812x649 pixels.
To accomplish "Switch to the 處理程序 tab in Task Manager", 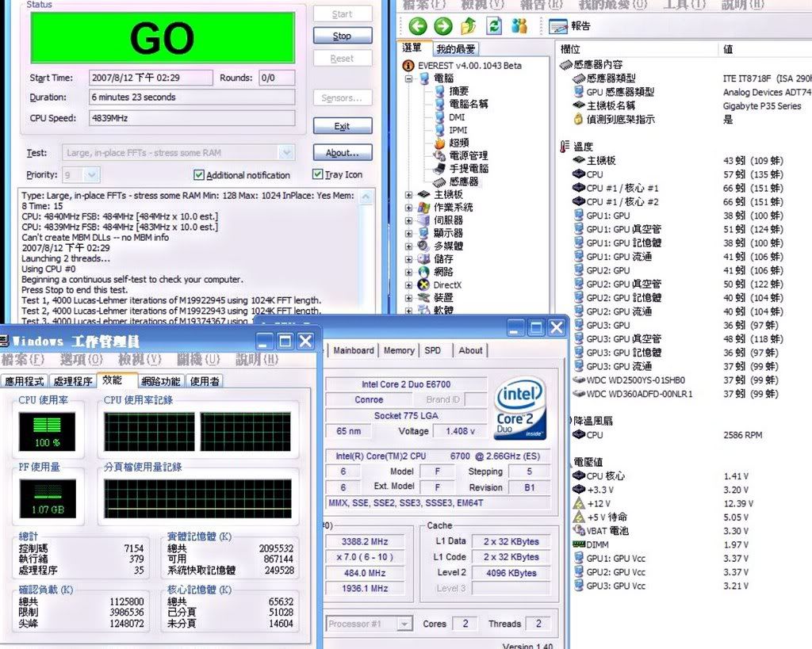I will (73, 381).
